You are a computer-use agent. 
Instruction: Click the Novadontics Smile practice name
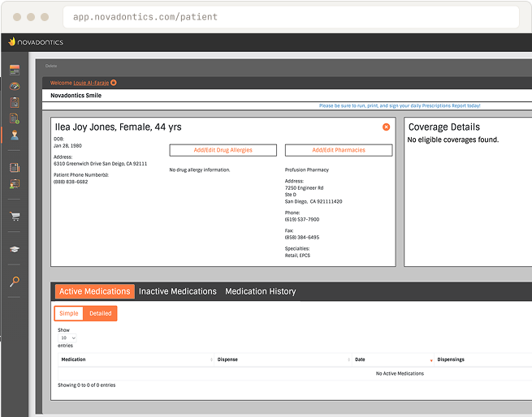click(76, 95)
